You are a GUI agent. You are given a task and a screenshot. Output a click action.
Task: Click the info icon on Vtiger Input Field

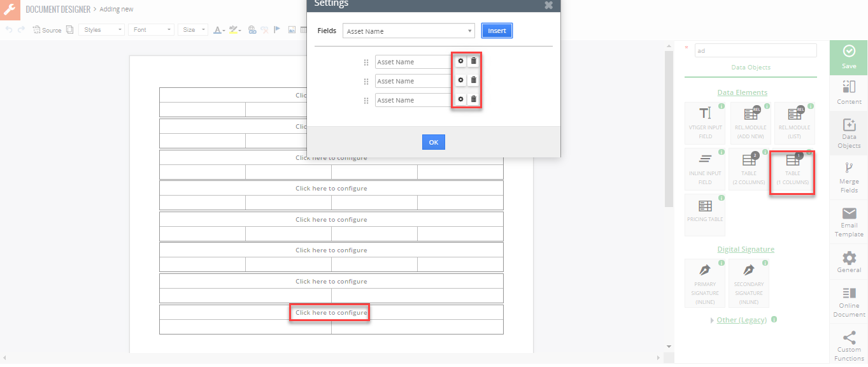click(722, 106)
